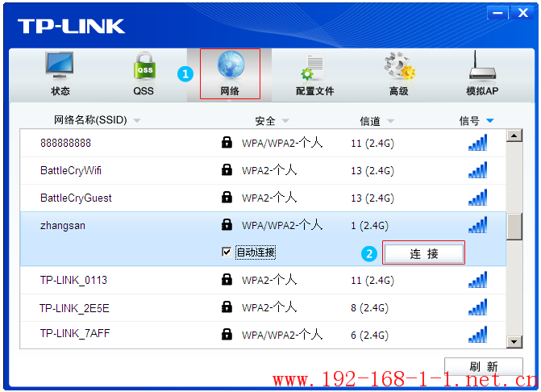The height and width of the screenshot is (392, 541).
Task: Click the lock icon for TP-LINK_7AFF
Action: [227, 334]
